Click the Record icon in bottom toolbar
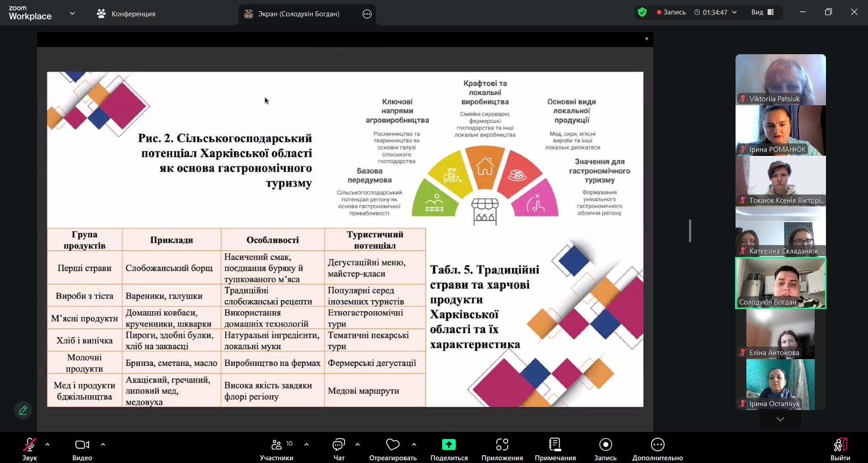868x463 pixels. tap(605, 445)
